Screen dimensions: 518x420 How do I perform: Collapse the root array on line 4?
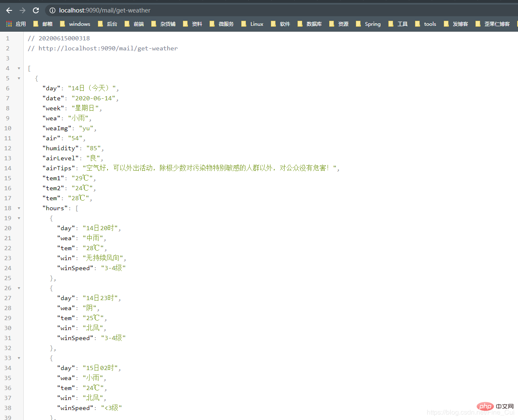19,68
